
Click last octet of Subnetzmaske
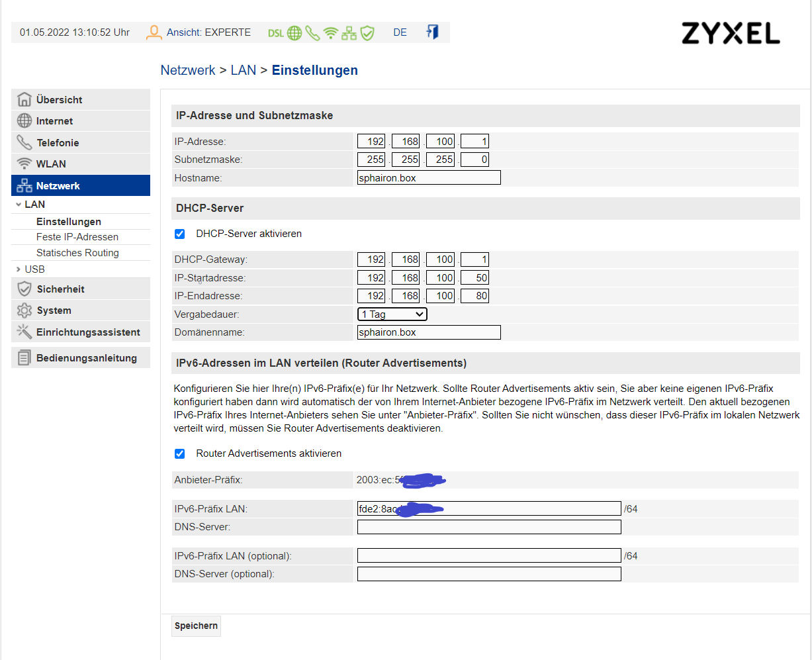point(474,160)
